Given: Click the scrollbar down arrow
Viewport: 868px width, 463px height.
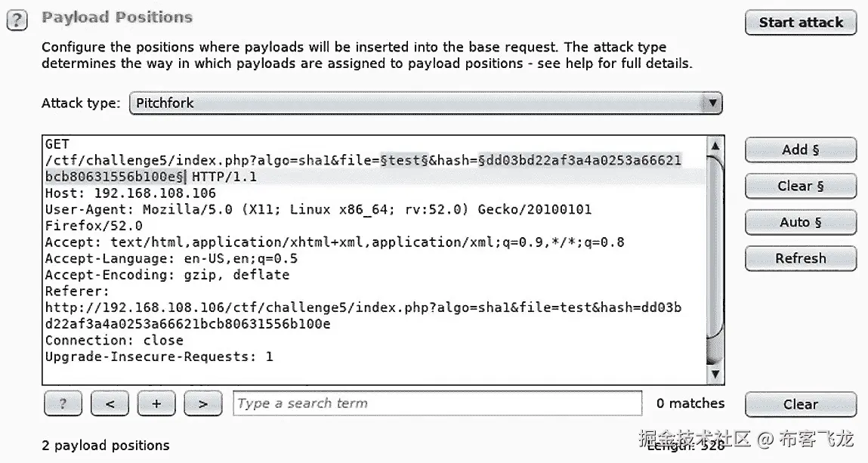Looking at the screenshot, I should tap(713, 374).
